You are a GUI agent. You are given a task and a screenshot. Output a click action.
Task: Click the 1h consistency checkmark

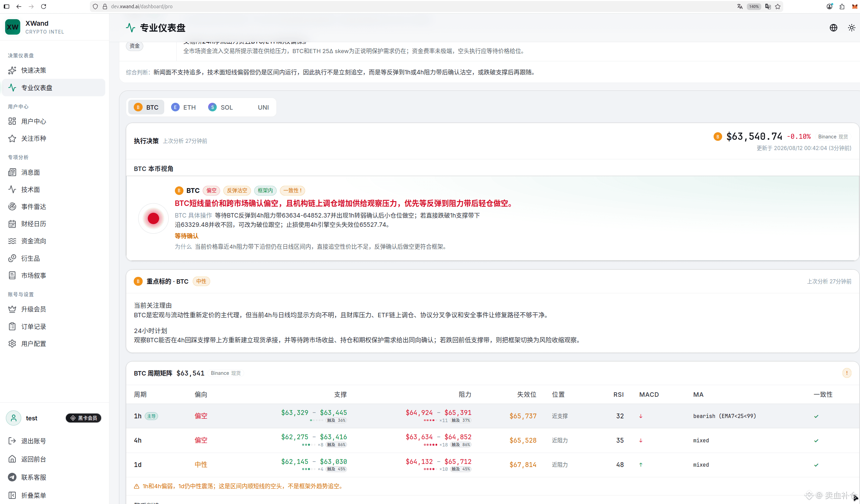pyautogui.click(x=816, y=416)
